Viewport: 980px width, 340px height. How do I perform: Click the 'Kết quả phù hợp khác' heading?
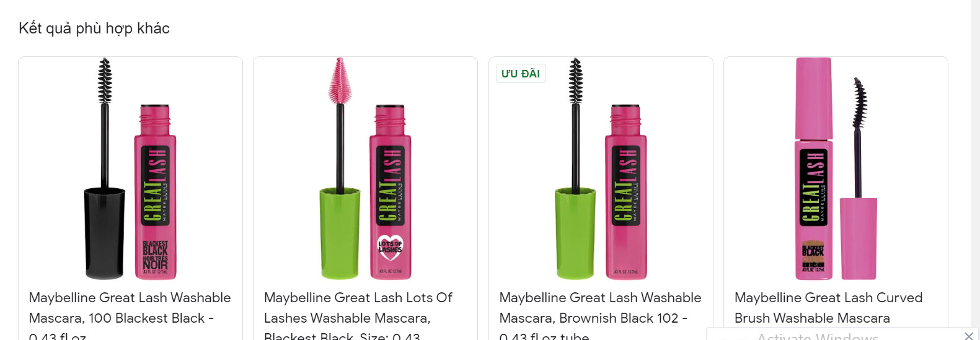click(x=94, y=28)
